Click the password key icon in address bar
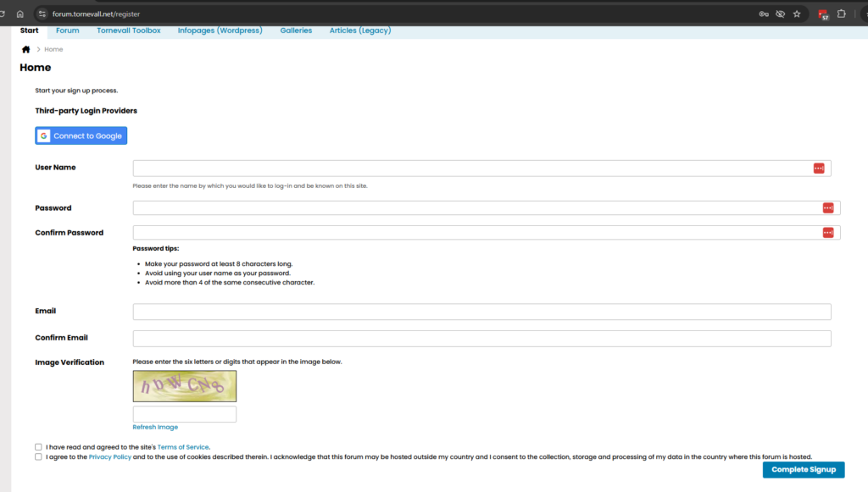The height and width of the screenshot is (492, 868). click(x=764, y=14)
